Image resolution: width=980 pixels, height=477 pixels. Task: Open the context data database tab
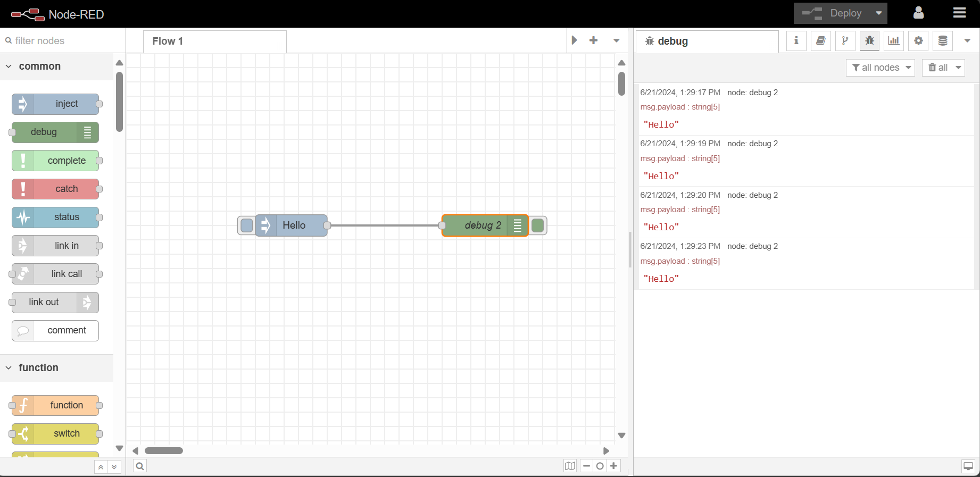pos(943,41)
